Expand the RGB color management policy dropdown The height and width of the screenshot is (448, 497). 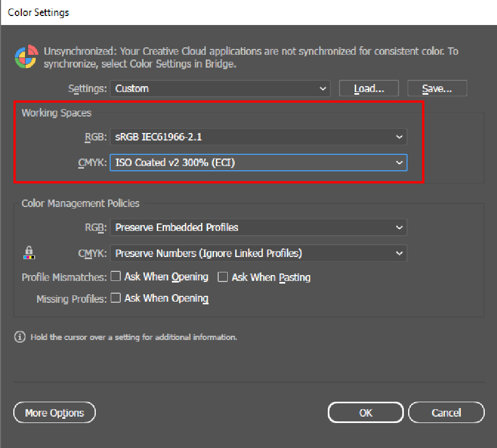tap(258, 227)
